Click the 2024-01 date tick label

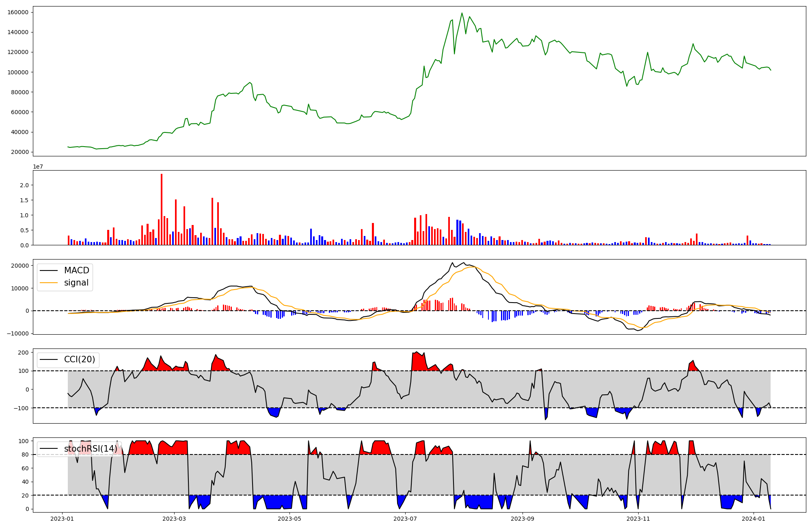(754, 519)
